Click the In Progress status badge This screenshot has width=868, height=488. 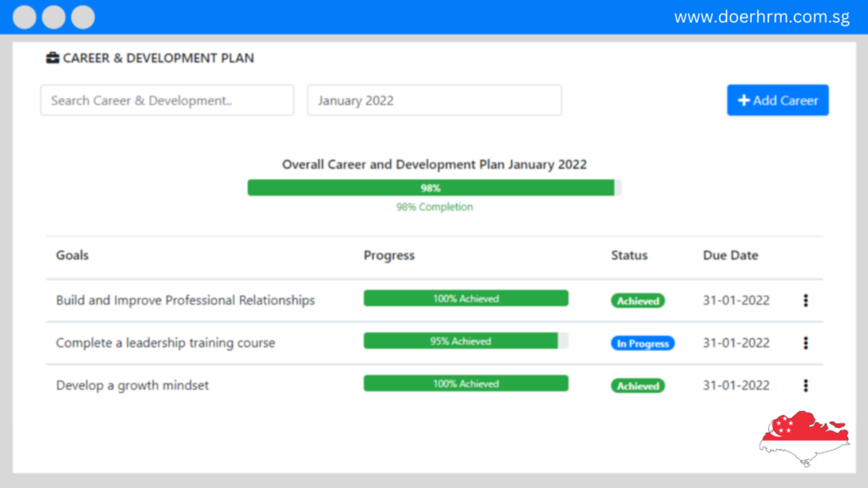(643, 344)
